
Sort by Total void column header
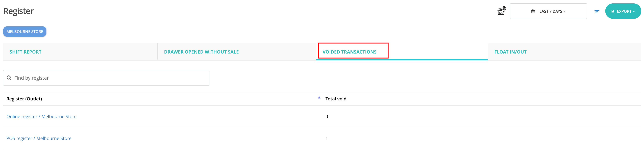(336, 99)
